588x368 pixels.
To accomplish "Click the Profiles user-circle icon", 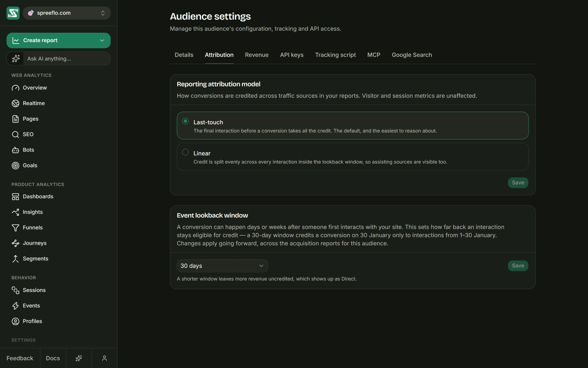I will coord(15,321).
